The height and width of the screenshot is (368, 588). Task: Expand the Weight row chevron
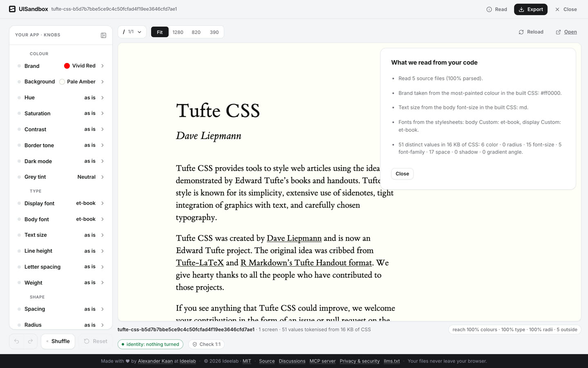tap(102, 283)
